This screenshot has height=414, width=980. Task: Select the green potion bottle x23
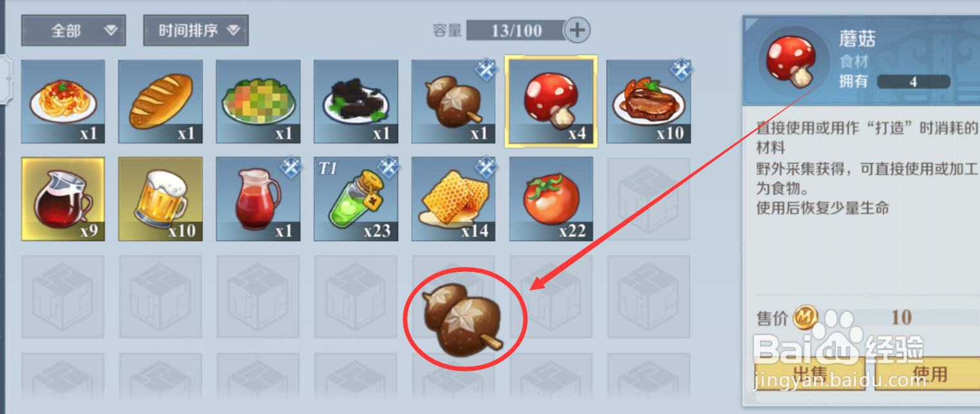pyautogui.click(x=356, y=199)
